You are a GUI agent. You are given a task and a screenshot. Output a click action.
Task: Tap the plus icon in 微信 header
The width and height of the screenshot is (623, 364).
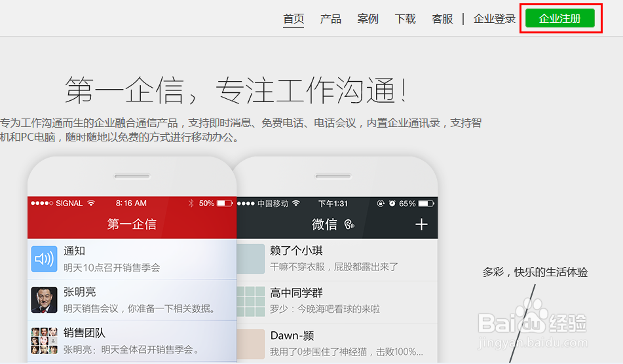click(x=421, y=225)
